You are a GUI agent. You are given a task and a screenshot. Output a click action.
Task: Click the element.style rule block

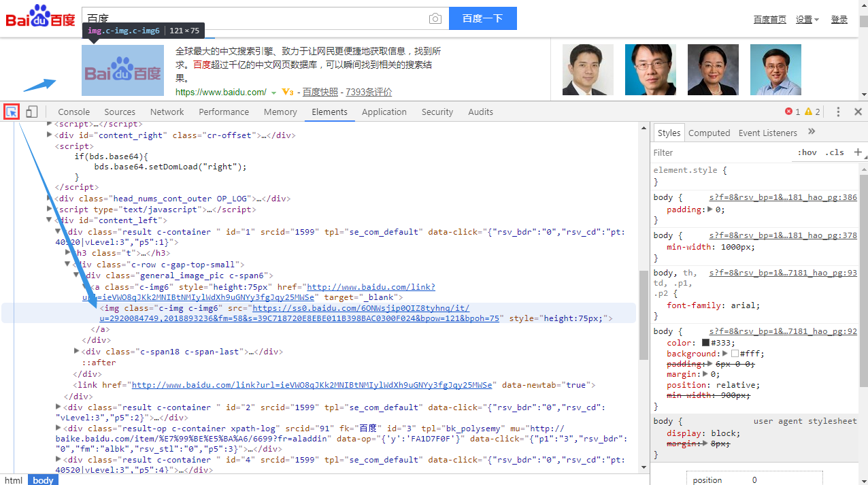754,176
